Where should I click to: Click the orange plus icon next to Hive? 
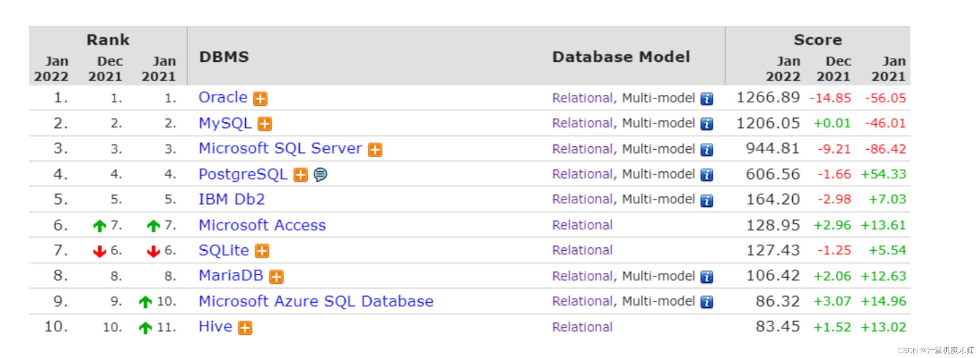[x=245, y=327]
